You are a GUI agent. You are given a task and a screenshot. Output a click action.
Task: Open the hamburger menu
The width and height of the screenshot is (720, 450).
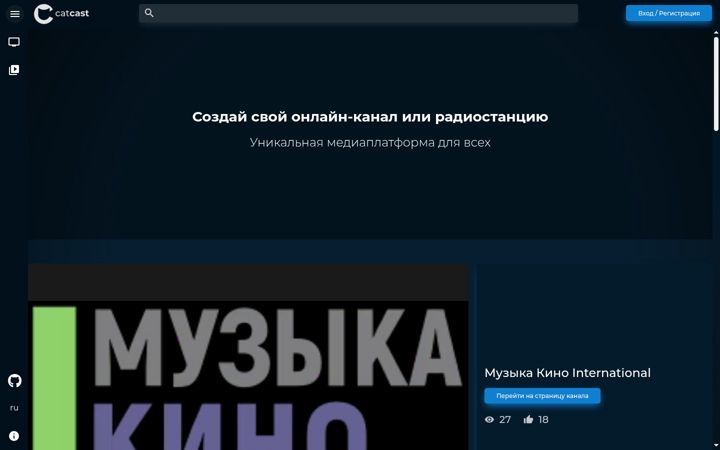click(15, 14)
